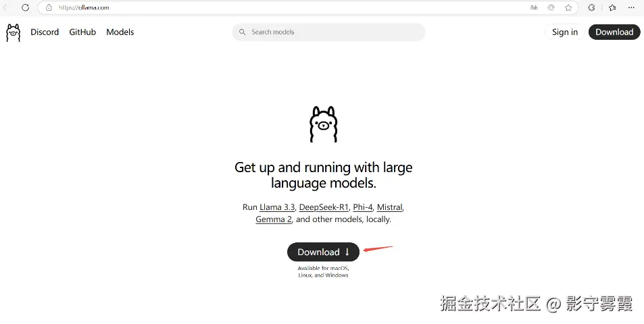Open the Discord link in the navbar
This screenshot has height=324, width=644.
(x=45, y=32)
